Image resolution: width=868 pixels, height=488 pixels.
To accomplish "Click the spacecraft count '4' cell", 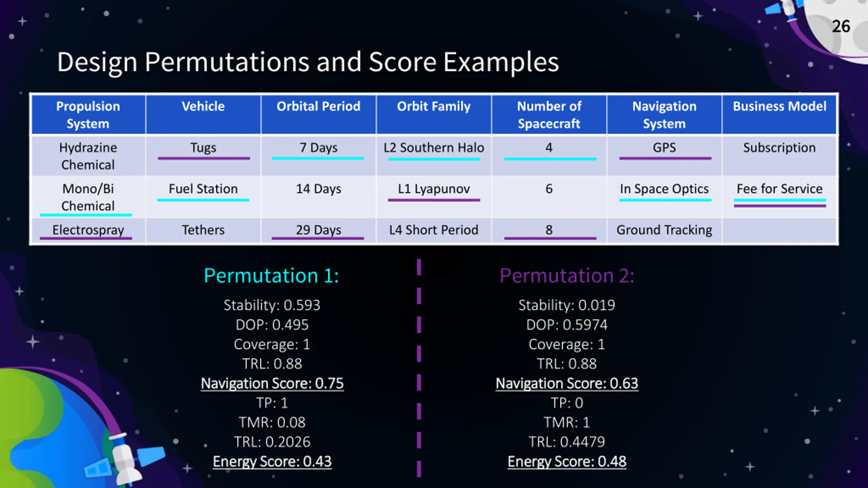I will [549, 156].
